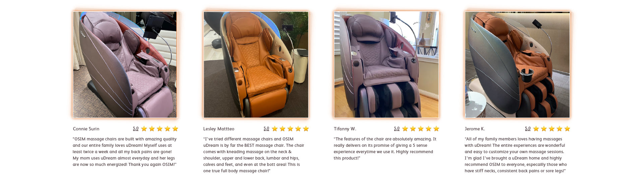The image size is (644, 186).
Task: Click Tifanny W.'s fifth rating star
Action: tap(436, 129)
